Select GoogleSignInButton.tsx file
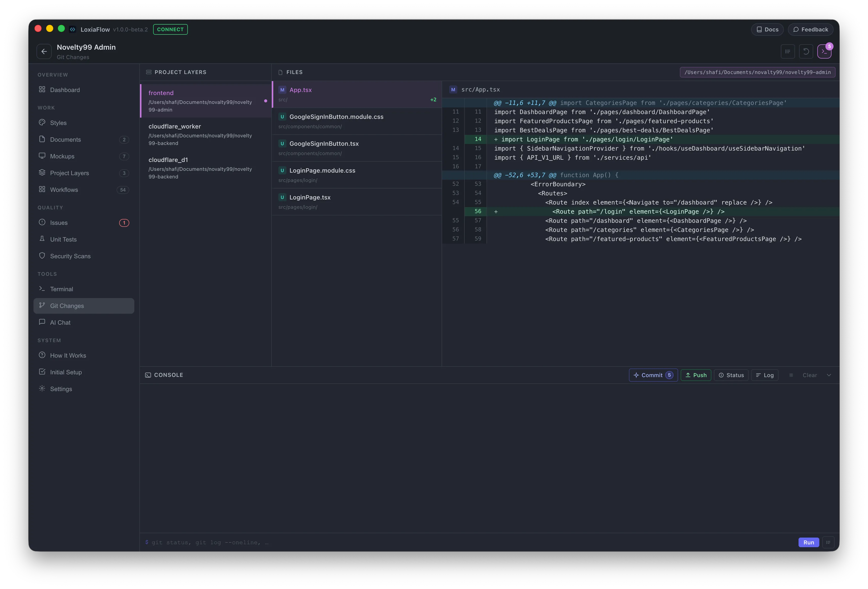868x589 pixels. click(x=357, y=148)
